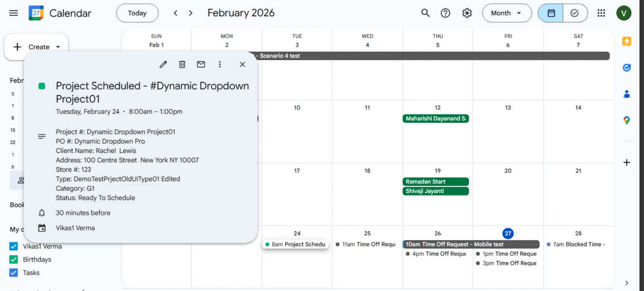
Task: Open the main hamburger menu
Action: point(14,13)
